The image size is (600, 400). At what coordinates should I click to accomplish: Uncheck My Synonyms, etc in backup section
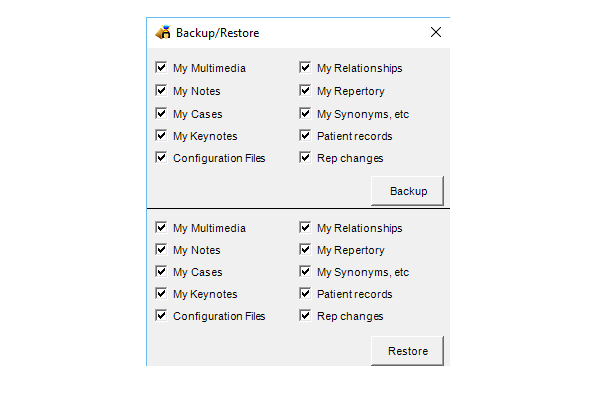pyautogui.click(x=305, y=114)
